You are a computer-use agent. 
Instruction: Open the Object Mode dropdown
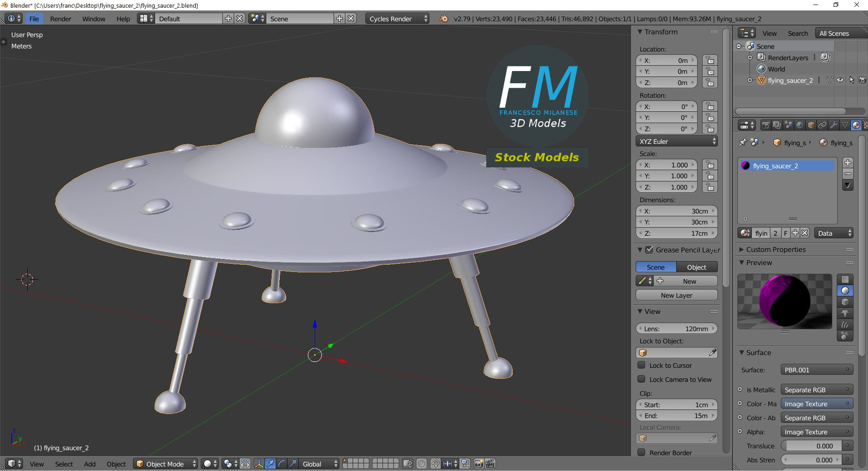(x=165, y=464)
